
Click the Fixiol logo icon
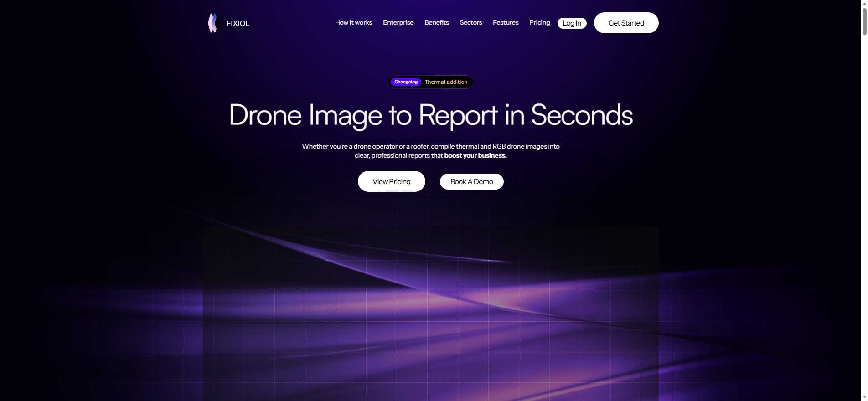tap(213, 23)
